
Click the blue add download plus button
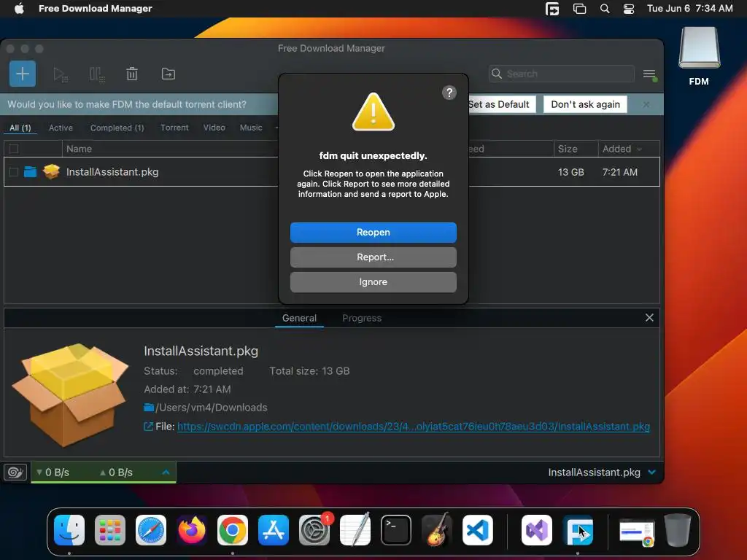tap(23, 74)
